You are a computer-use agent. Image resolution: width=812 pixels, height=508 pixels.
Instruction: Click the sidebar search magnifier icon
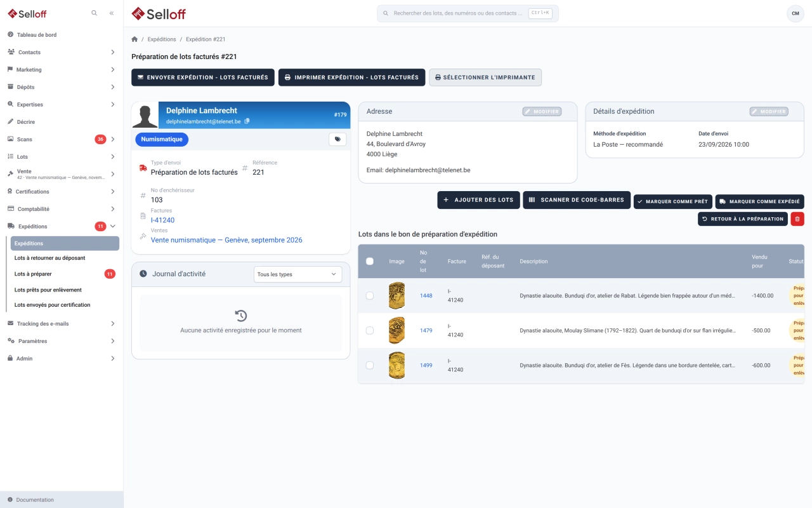tap(95, 13)
